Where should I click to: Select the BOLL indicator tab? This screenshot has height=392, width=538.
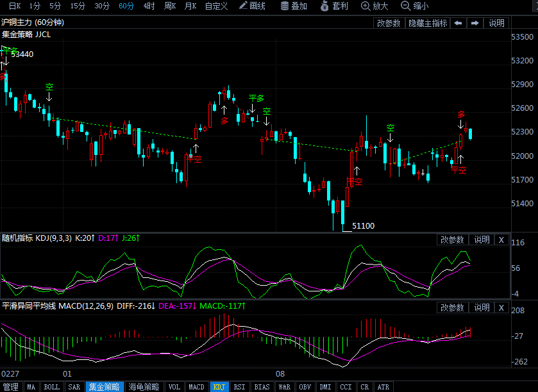point(51,387)
